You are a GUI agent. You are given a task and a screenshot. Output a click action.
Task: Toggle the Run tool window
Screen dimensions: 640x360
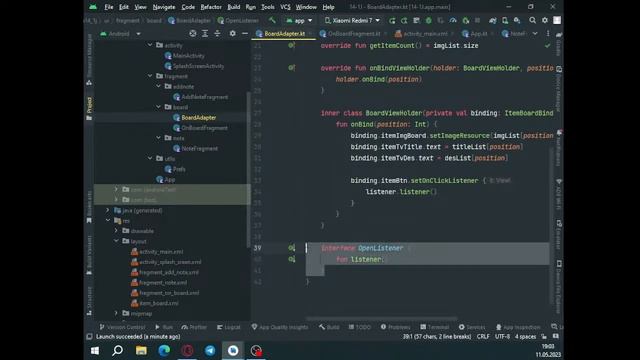[x=164, y=327]
